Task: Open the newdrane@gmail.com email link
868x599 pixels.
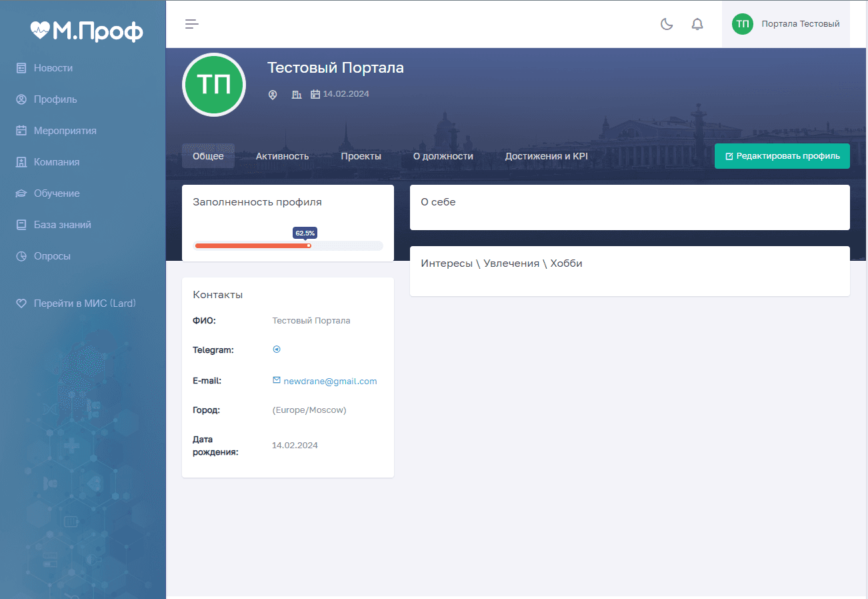Action: coord(330,382)
